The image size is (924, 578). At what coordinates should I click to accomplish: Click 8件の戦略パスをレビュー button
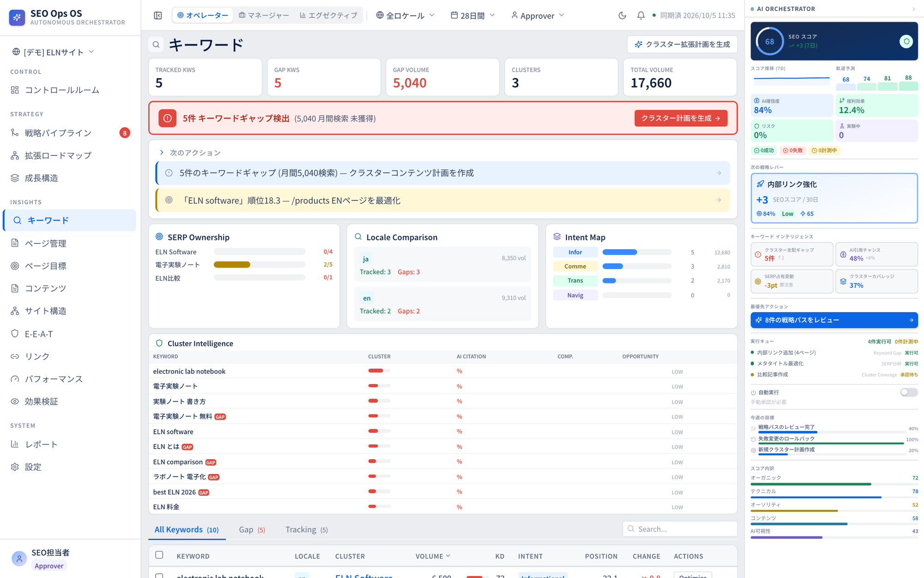(834, 320)
